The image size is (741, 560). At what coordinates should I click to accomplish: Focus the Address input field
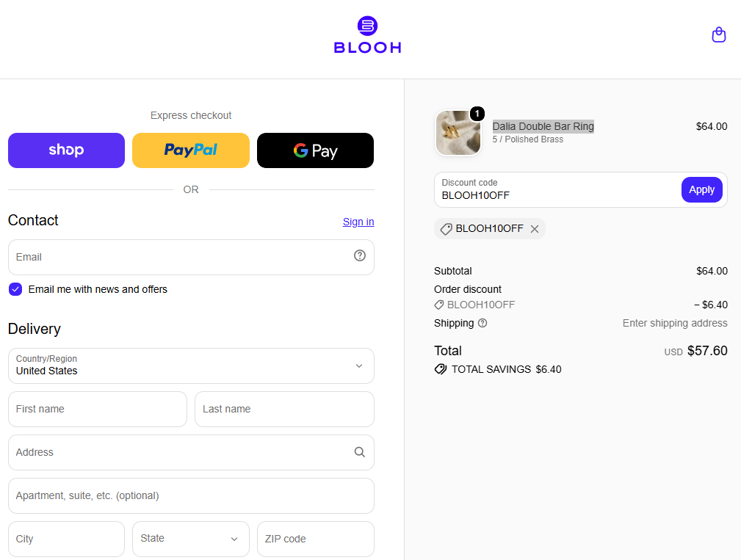click(x=191, y=452)
